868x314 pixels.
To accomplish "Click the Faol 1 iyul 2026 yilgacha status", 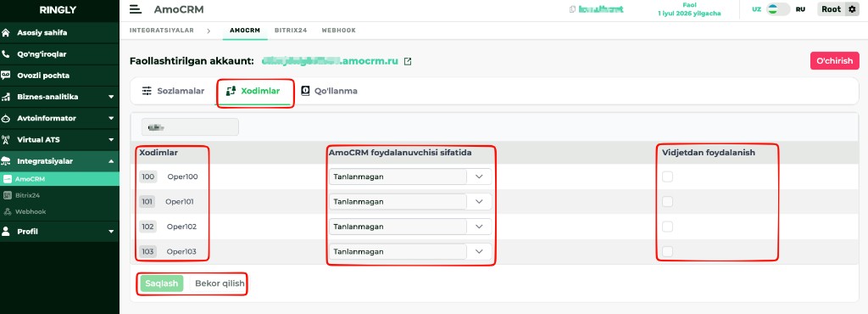I will tap(689, 9).
